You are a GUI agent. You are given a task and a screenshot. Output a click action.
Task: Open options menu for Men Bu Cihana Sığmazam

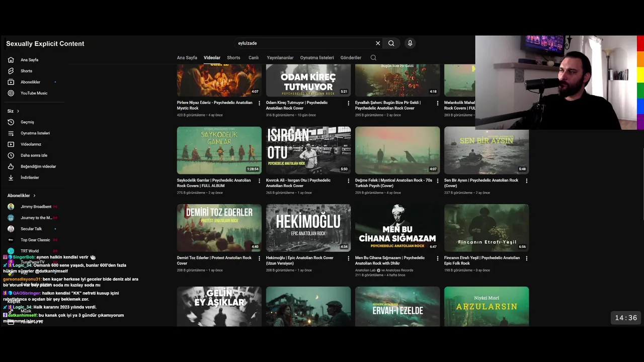(438, 258)
